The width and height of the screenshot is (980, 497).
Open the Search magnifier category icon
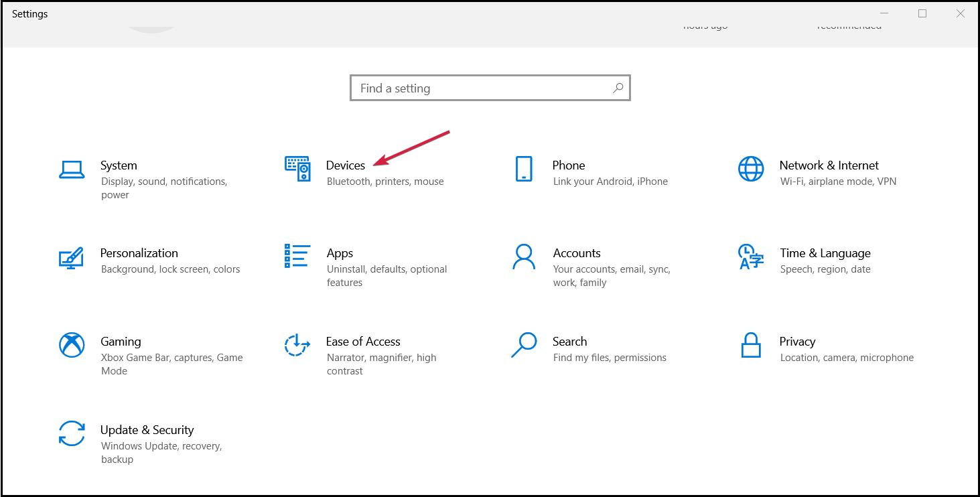click(524, 345)
